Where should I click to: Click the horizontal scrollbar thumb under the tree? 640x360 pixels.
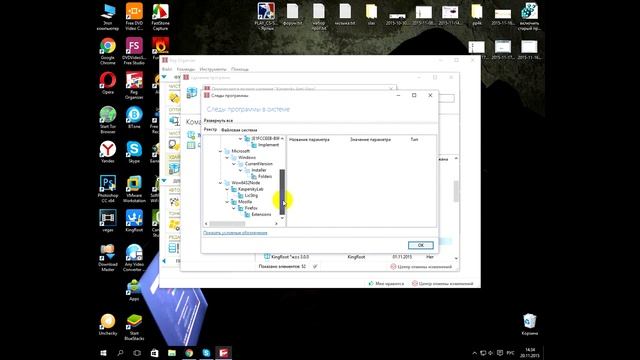click(227, 224)
